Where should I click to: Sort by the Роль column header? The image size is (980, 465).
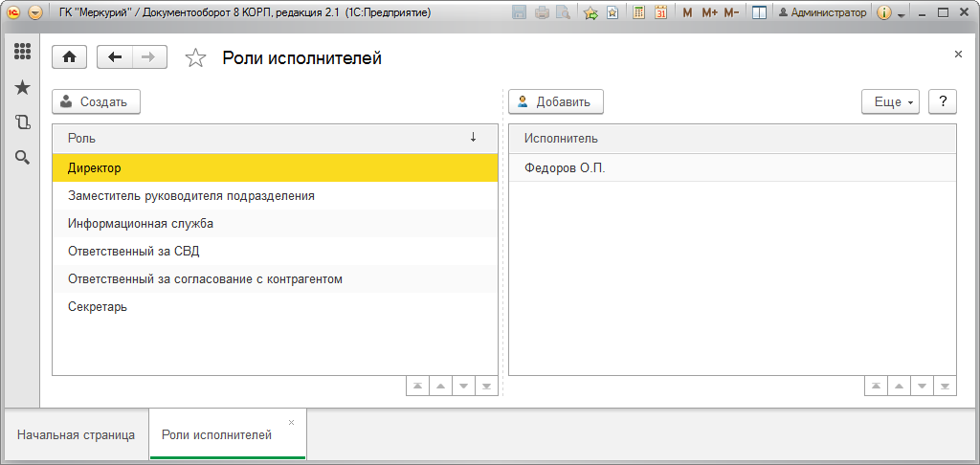coord(275,138)
